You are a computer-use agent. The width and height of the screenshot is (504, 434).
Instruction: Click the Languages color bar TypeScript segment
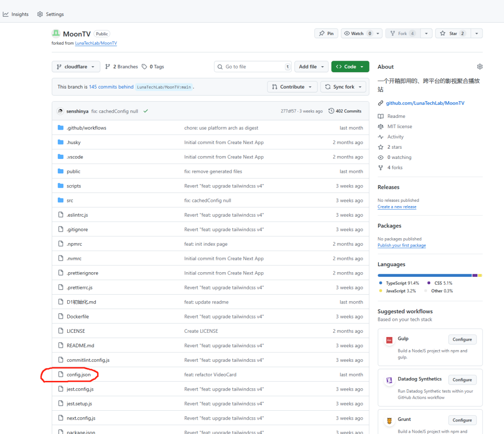pos(424,276)
